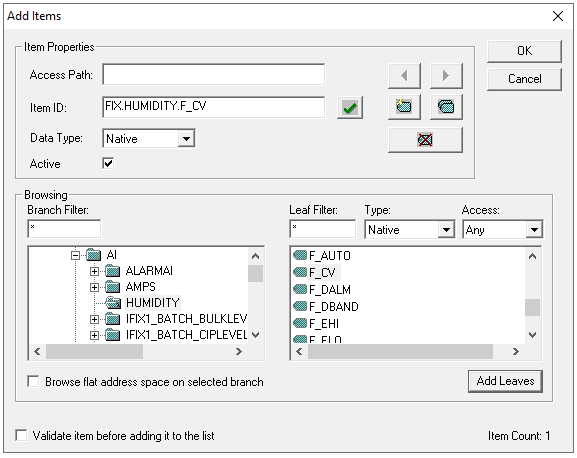Click the Cancel button
Screen dimensions: 577x458
(524, 79)
